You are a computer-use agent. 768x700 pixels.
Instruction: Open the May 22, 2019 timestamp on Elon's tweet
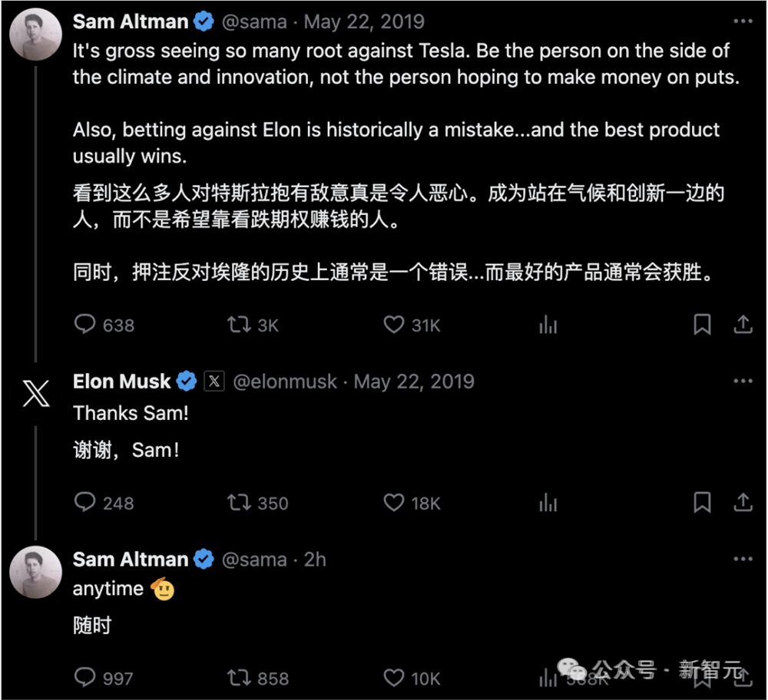coord(415,381)
